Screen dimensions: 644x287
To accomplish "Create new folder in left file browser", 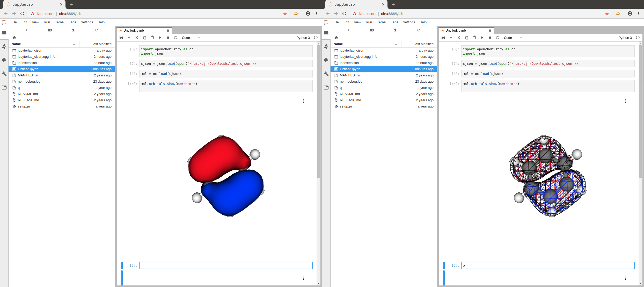I will [50, 30].
